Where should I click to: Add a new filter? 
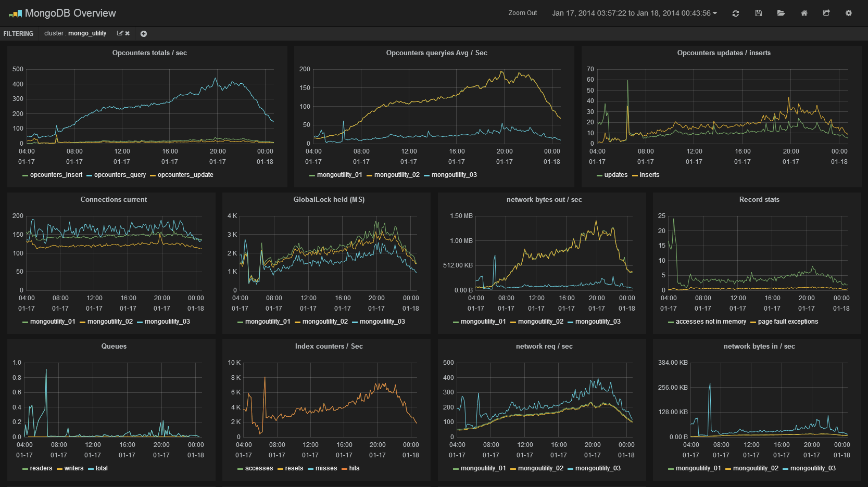tap(144, 34)
